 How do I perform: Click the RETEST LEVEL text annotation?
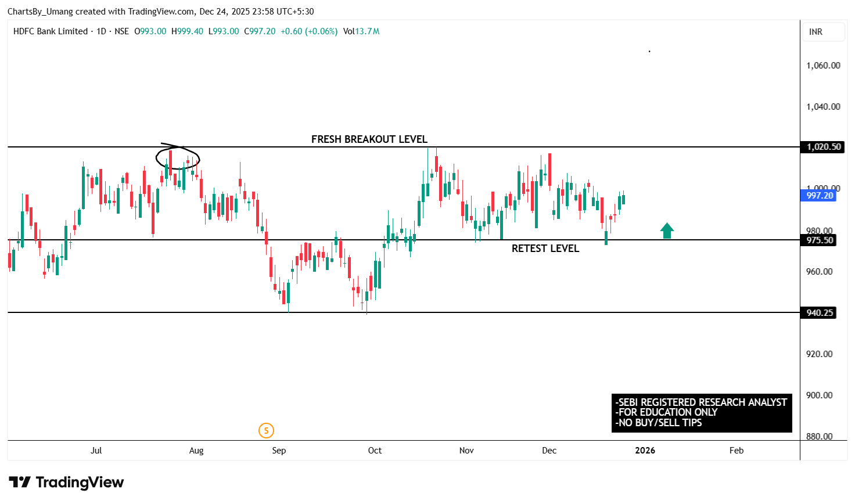tap(545, 249)
